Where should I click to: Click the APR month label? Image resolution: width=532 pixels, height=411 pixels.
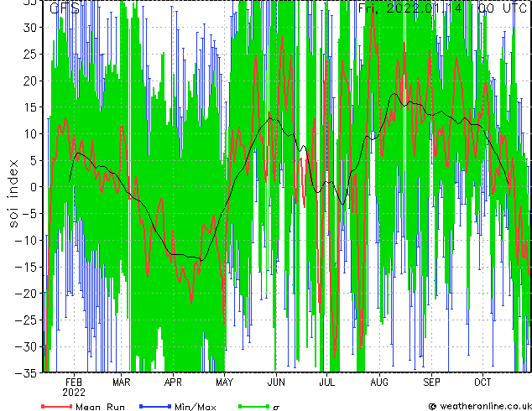(173, 382)
